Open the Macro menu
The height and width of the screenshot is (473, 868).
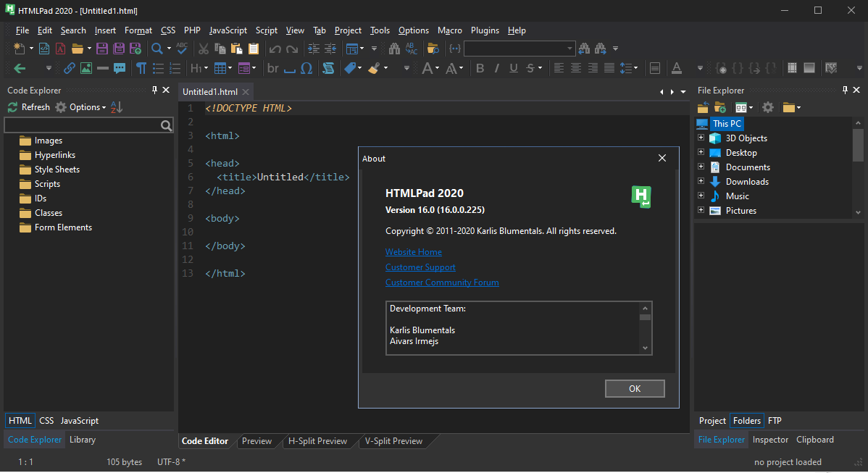449,30
